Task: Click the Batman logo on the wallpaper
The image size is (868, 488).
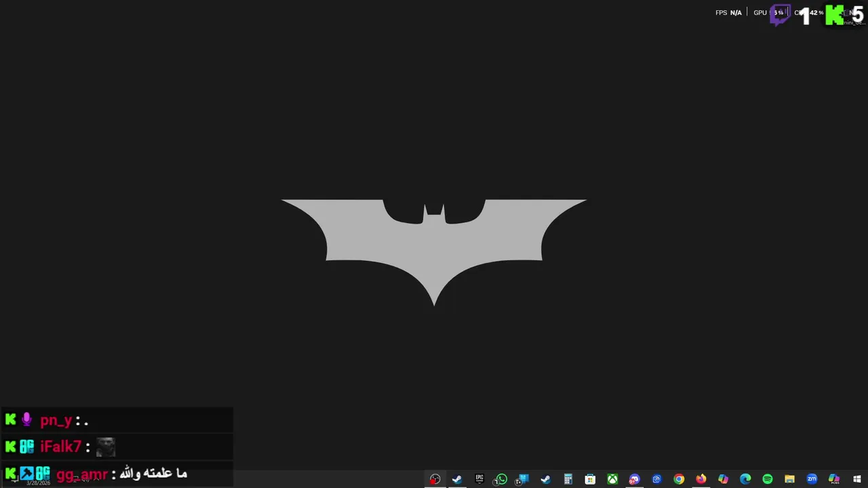Action: 434,252
